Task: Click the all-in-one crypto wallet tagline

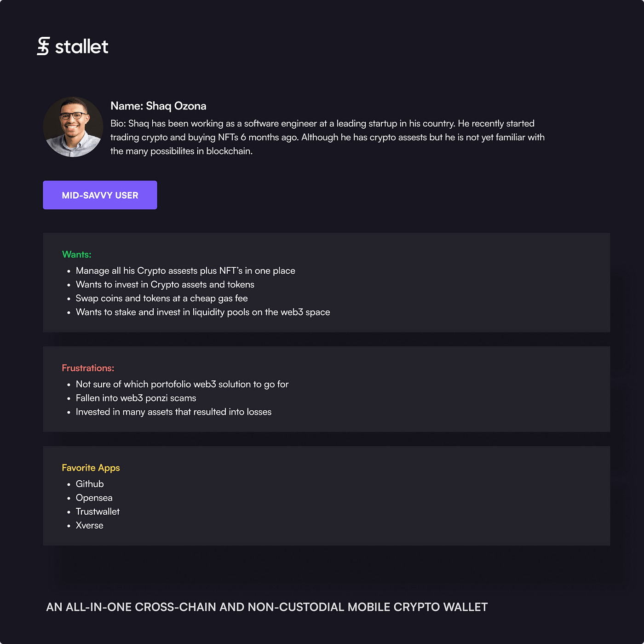Action: point(267,607)
